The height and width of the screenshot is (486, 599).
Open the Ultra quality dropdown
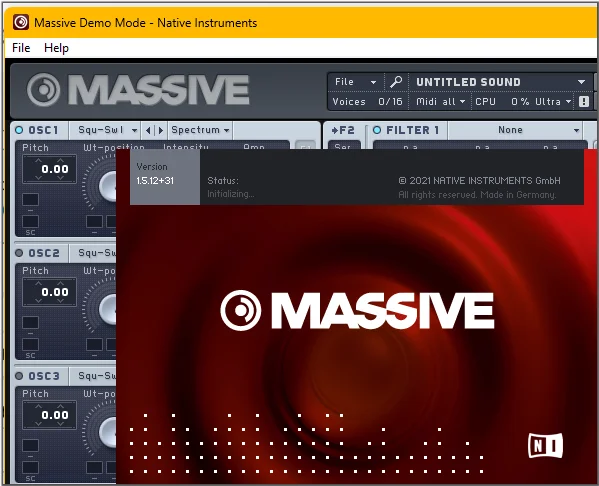pos(553,102)
